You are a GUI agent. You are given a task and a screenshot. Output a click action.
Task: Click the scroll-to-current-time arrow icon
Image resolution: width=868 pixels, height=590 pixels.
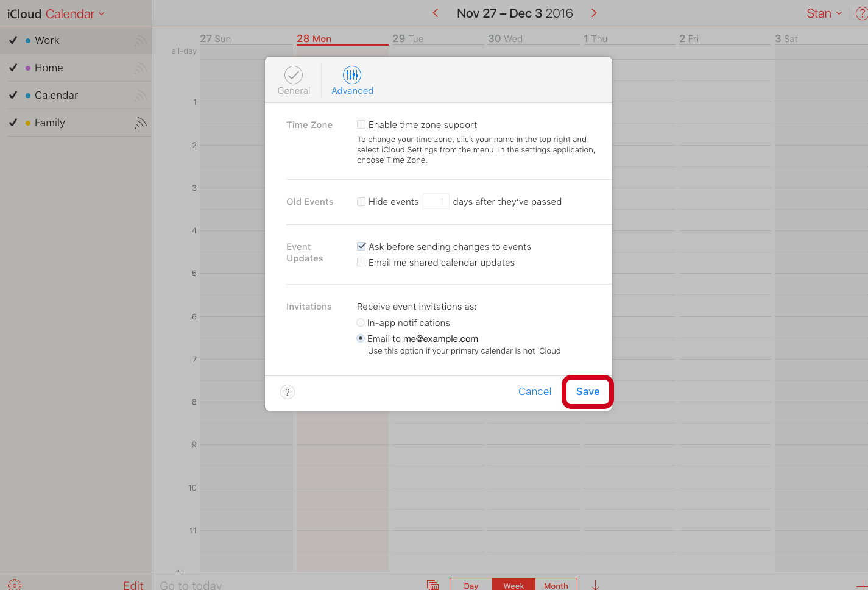click(594, 584)
